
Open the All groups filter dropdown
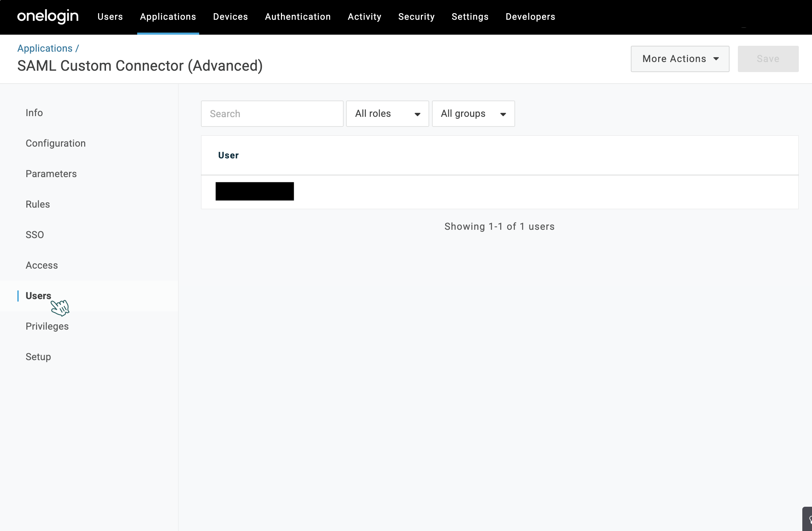coord(474,114)
